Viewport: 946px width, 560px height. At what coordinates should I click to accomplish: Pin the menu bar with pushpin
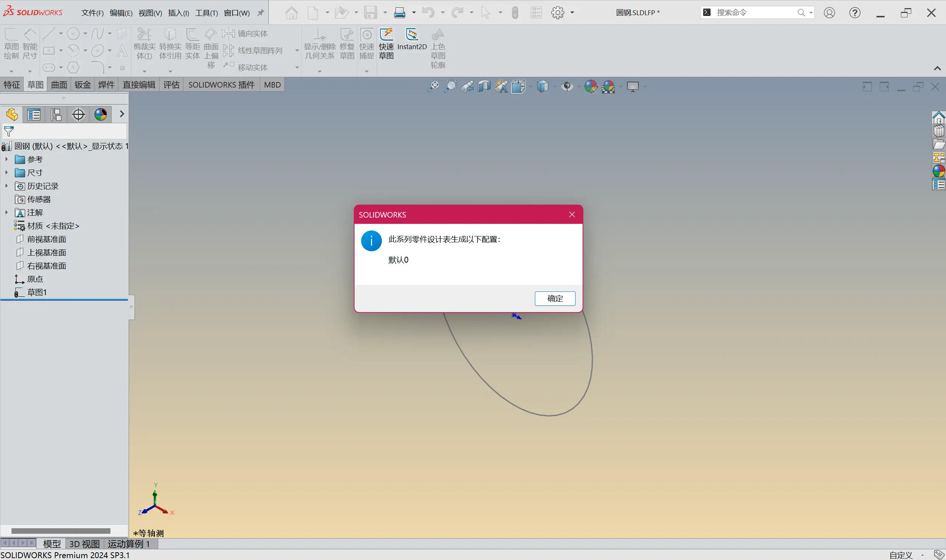(261, 13)
